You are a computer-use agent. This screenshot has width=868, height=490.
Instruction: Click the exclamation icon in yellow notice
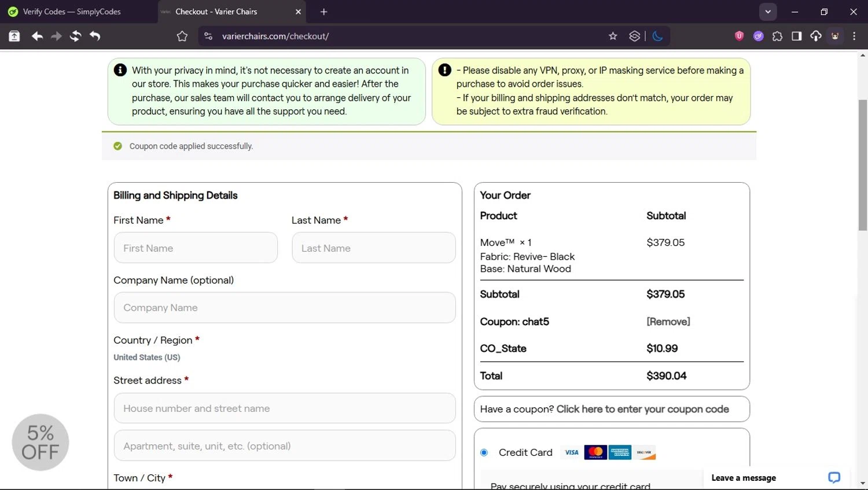pyautogui.click(x=444, y=70)
